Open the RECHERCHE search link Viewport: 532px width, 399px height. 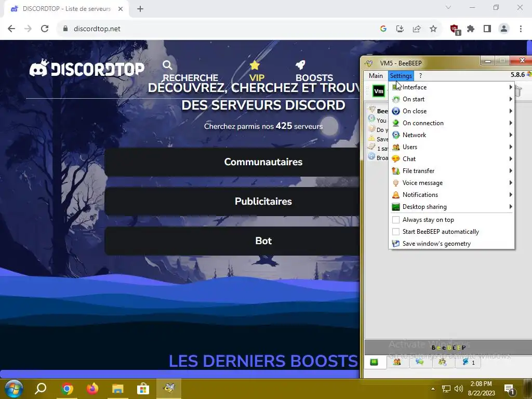coord(190,71)
